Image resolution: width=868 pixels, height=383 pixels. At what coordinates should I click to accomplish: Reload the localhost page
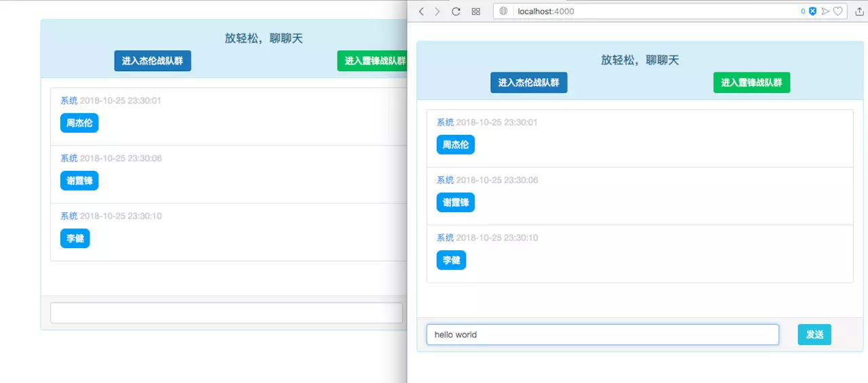click(x=456, y=12)
